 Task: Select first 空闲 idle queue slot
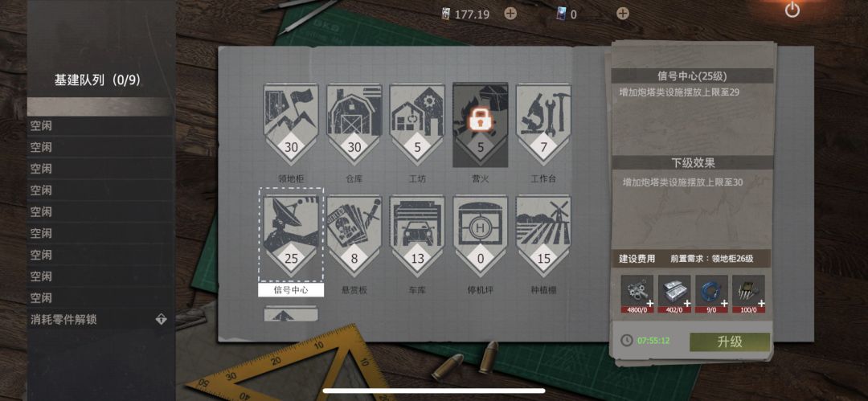[99, 125]
